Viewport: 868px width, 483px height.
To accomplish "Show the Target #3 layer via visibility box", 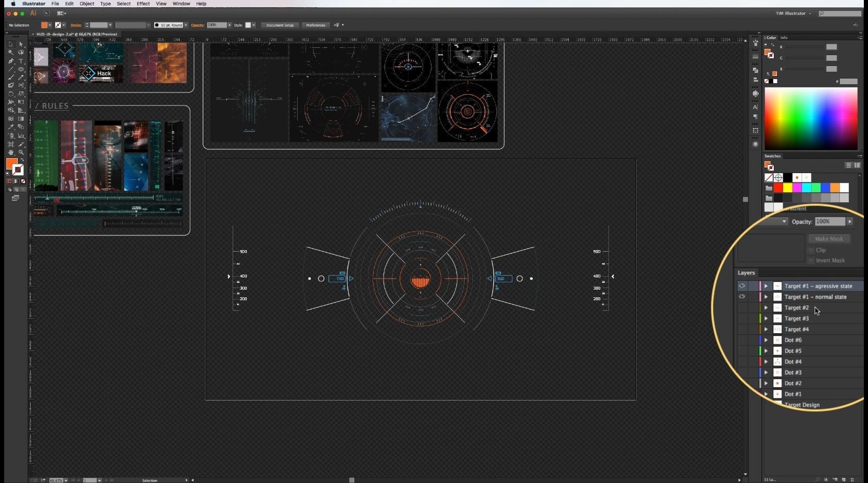I will pyautogui.click(x=742, y=318).
